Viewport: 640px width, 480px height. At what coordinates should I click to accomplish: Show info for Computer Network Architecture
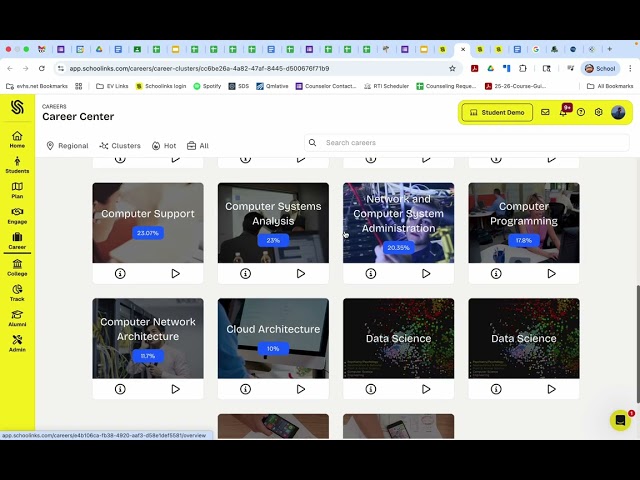click(120, 389)
